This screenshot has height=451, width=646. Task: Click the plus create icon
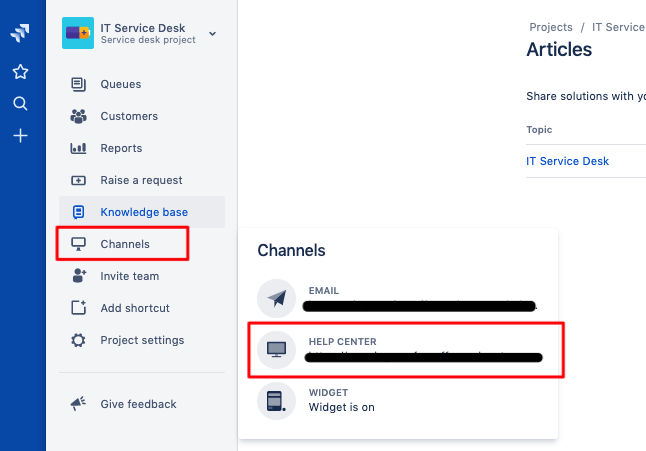click(x=20, y=136)
